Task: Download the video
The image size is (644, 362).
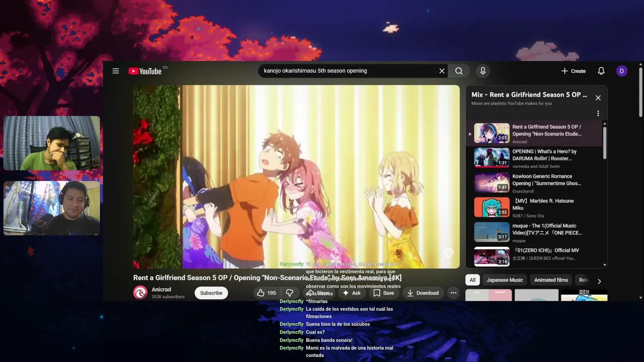Action: 423,293
